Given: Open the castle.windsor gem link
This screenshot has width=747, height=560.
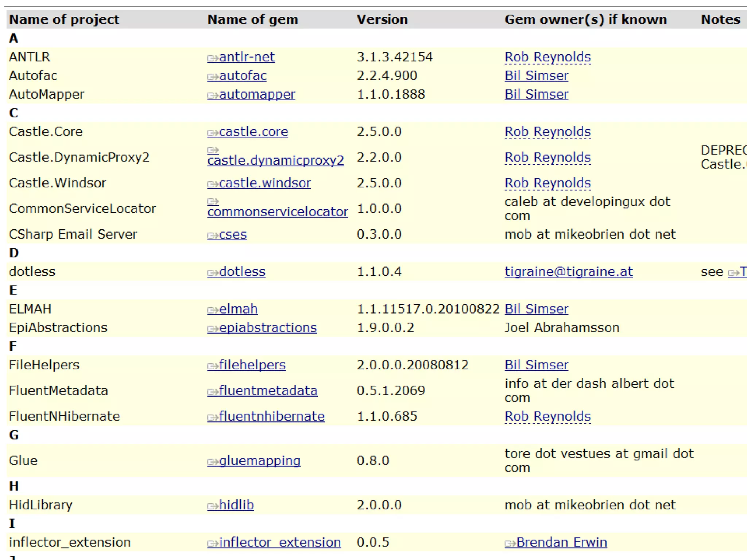Looking at the screenshot, I should [x=264, y=183].
